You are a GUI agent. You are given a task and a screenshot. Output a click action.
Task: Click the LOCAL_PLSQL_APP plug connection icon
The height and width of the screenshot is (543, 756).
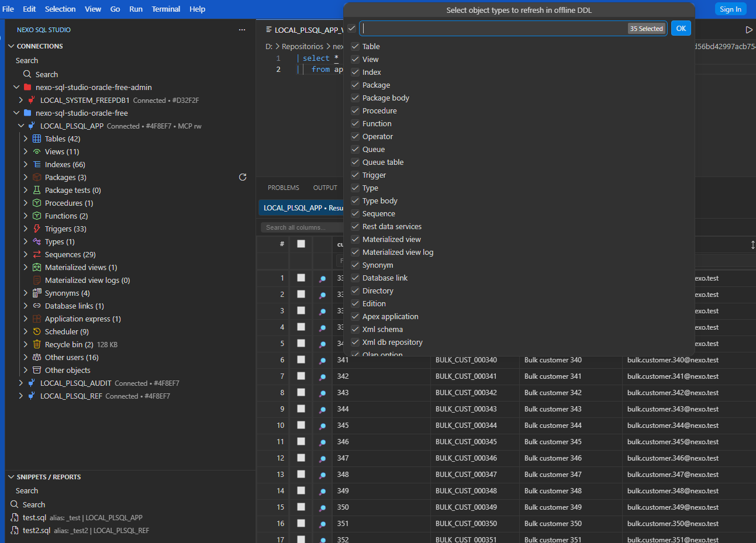tap(32, 126)
